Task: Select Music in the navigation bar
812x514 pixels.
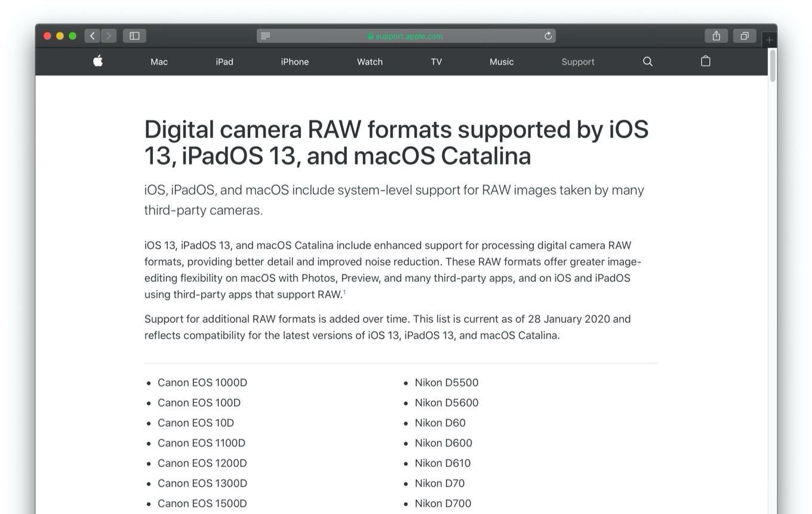Action: [502, 61]
